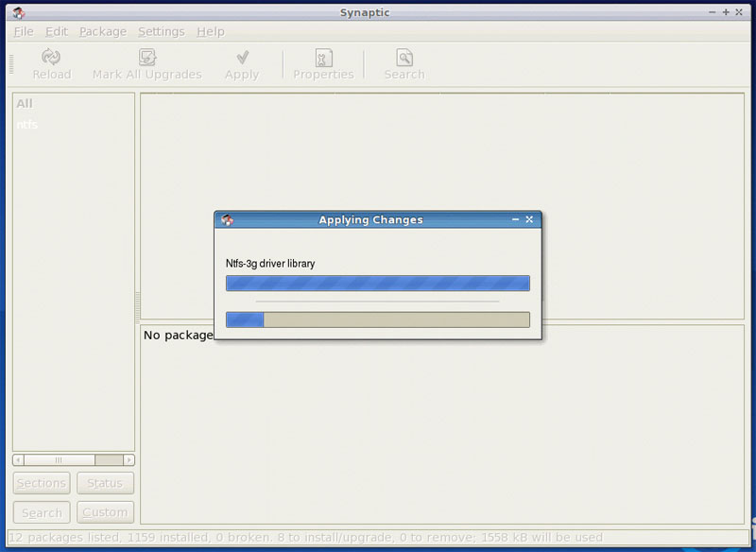Screen dimensions: 756x552
Task: Open the Settings menu
Action: coord(162,32)
